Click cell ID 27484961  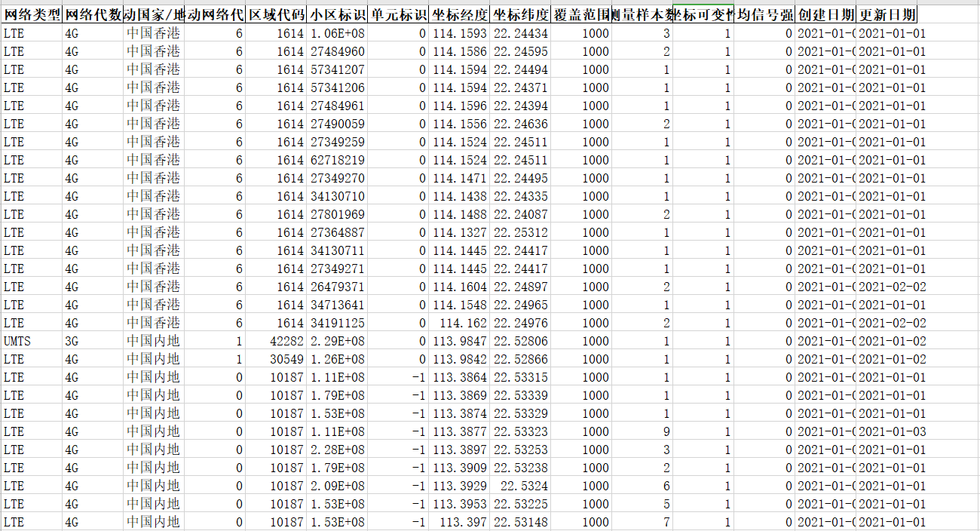click(337, 106)
